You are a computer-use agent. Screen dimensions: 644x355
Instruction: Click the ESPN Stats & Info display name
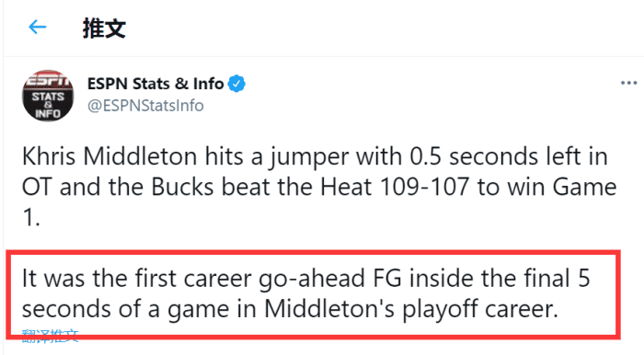click(x=155, y=84)
